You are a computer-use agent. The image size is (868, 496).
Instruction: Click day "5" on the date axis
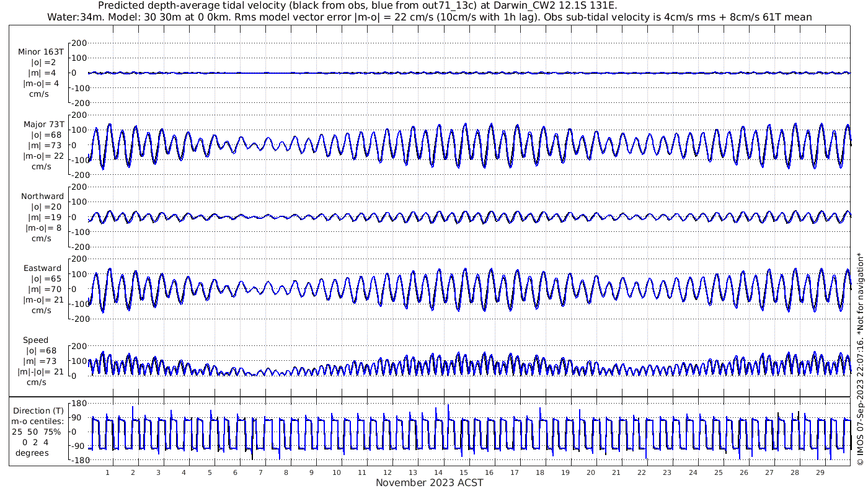click(x=210, y=472)
